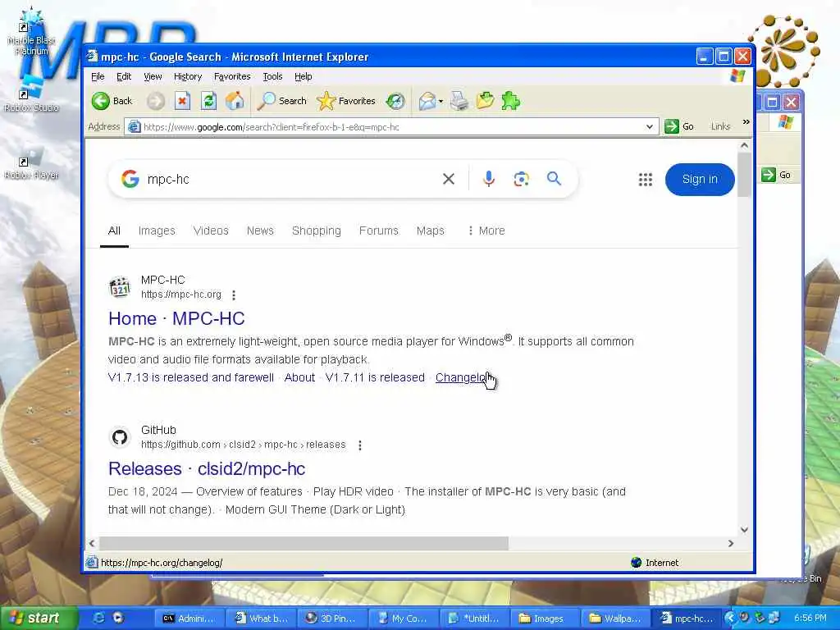840x630 pixels.
Task: Click the Go button beside address bar
Action: tap(679, 126)
